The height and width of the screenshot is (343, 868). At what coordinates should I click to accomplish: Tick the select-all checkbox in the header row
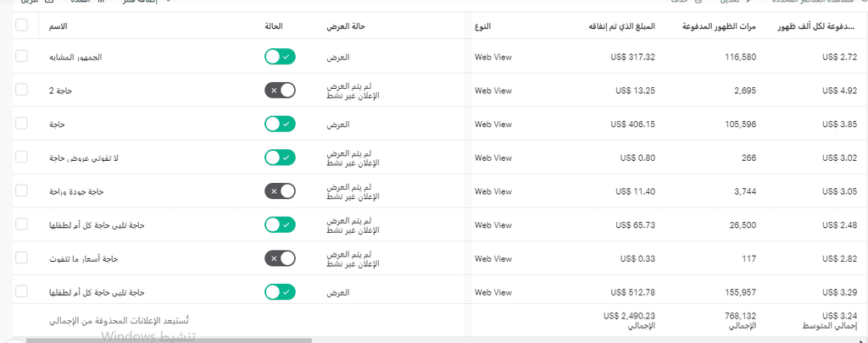pyautogui.click(x=21, y=25)
